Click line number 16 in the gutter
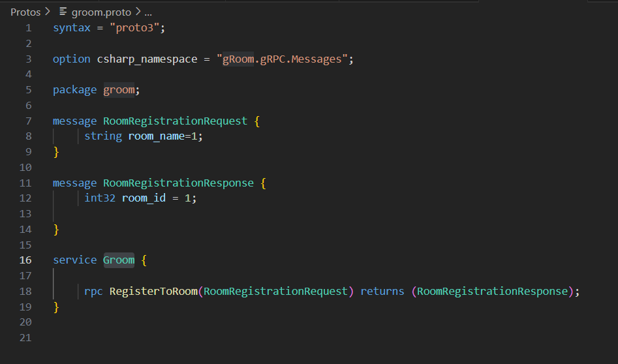Image resolution: width=618 pixels, height=364 pixels. coord(25,260)
